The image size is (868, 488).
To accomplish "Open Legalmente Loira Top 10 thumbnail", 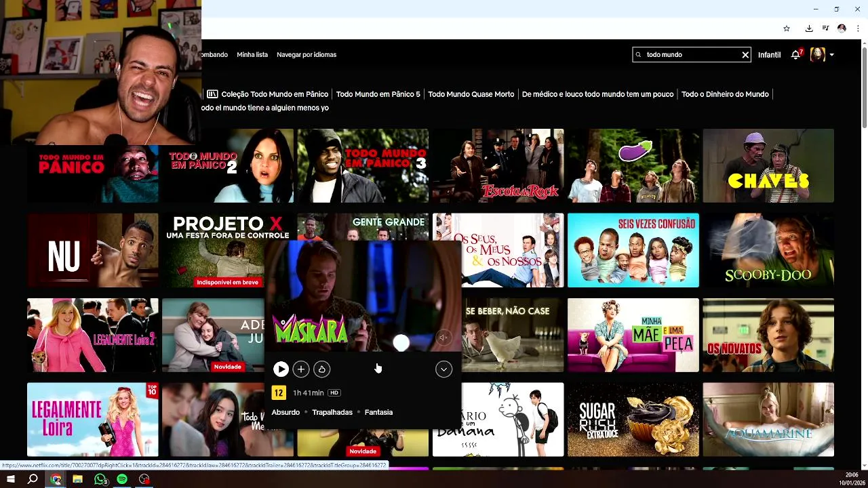I will (x=93, y=420).
